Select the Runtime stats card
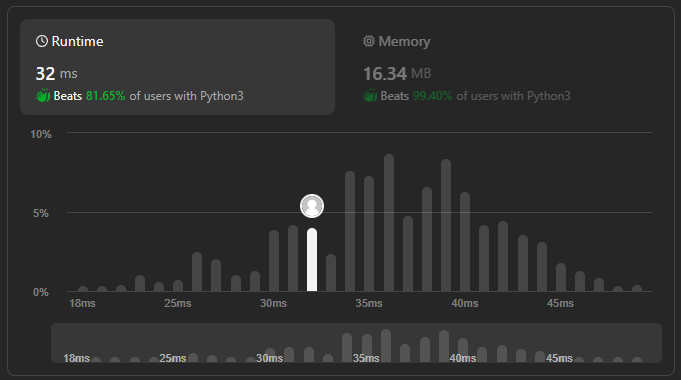Screen dimensions: 681x380 tap(177, 67)
